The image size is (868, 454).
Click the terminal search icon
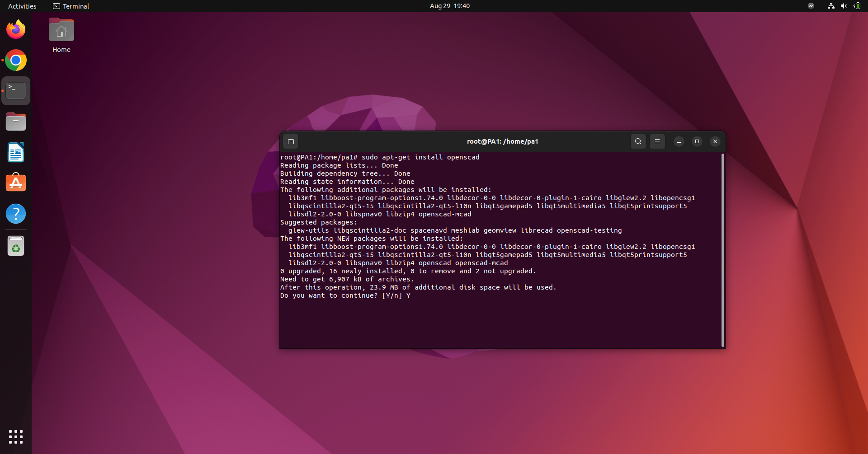(x=638, y=141)
